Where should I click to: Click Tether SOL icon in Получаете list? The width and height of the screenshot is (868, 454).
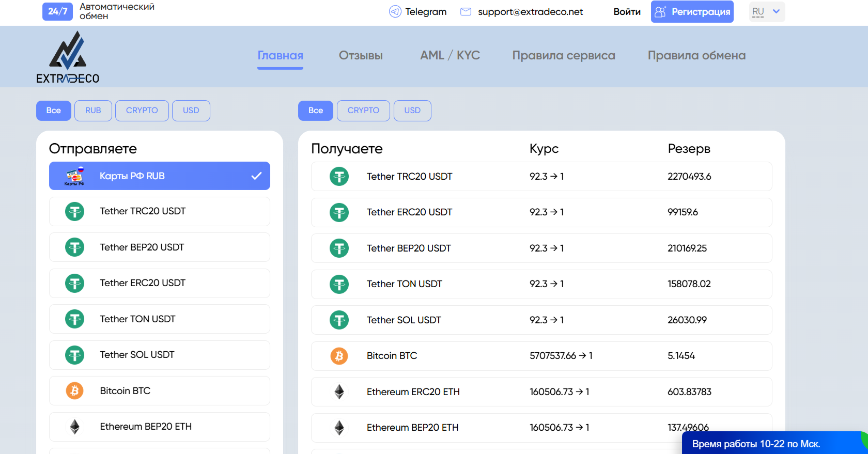[x=339, y=320]
